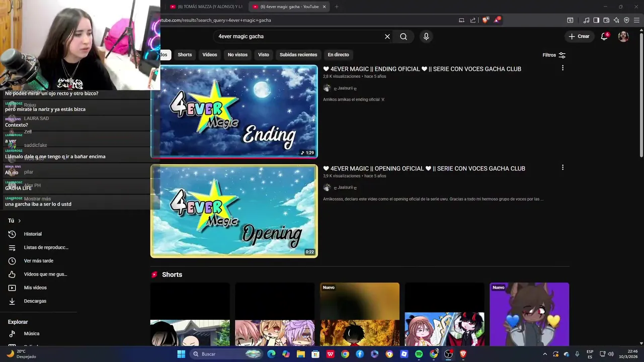The width and height of the screenshot is (644, 362).
Task: Click the Historial clock-arrow icon
Action: [12, 234]
